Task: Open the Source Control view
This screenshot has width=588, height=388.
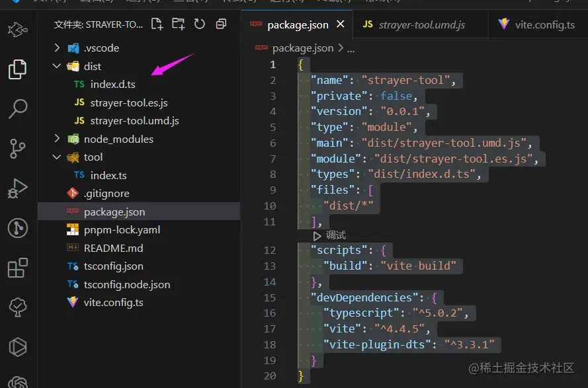Action: (x=18, y=149)
